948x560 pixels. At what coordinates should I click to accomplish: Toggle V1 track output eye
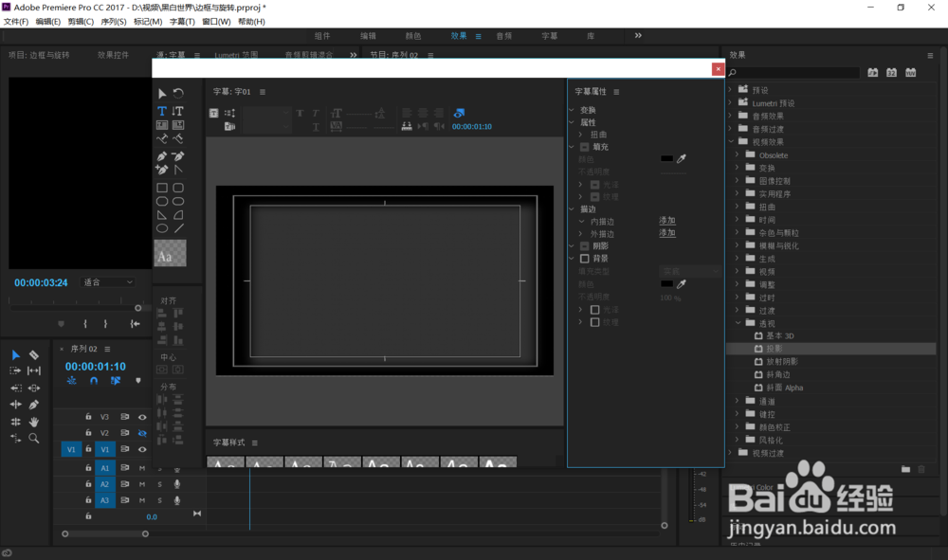pos(142,449)
